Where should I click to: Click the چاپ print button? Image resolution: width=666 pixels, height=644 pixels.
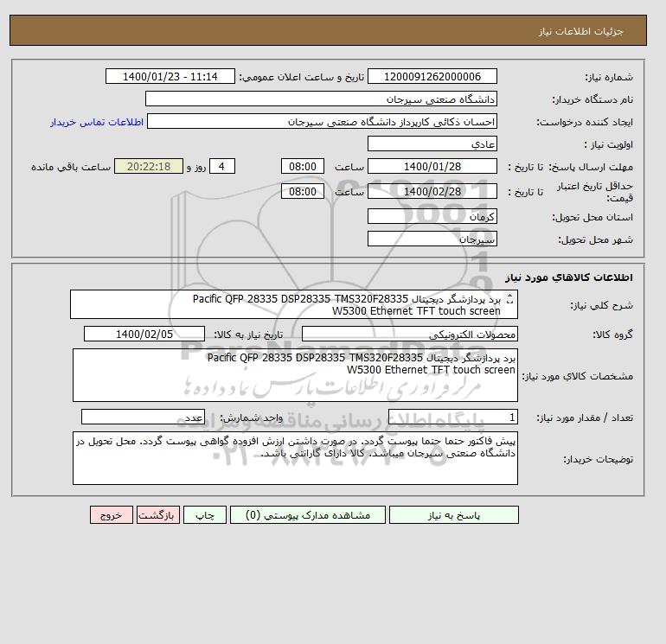click(205, 515)
